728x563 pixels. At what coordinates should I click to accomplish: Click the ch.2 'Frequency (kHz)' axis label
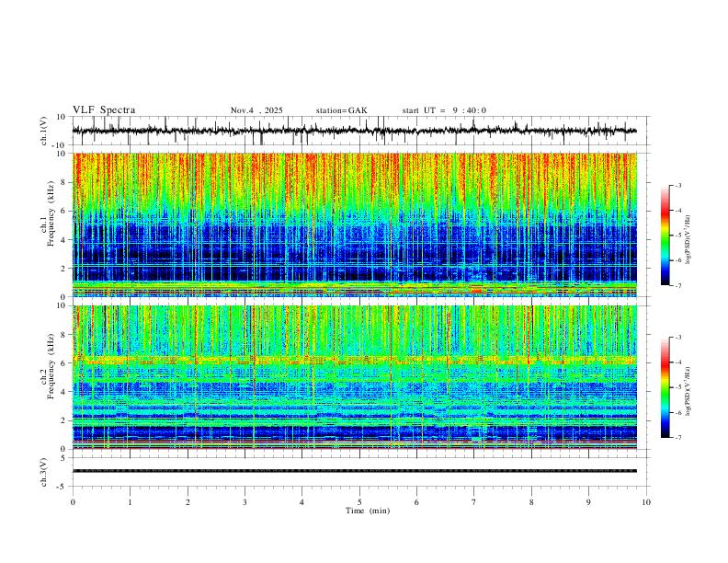click(51, 366)
